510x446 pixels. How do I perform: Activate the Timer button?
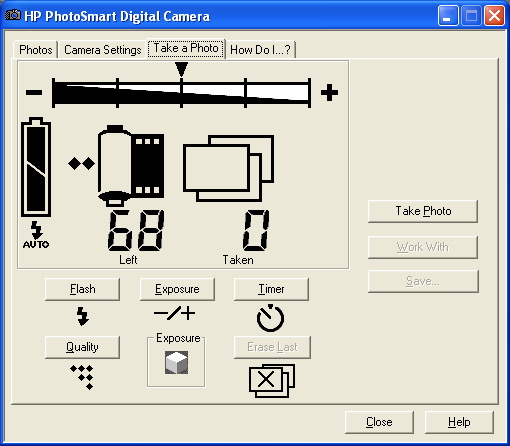(271, 289)
